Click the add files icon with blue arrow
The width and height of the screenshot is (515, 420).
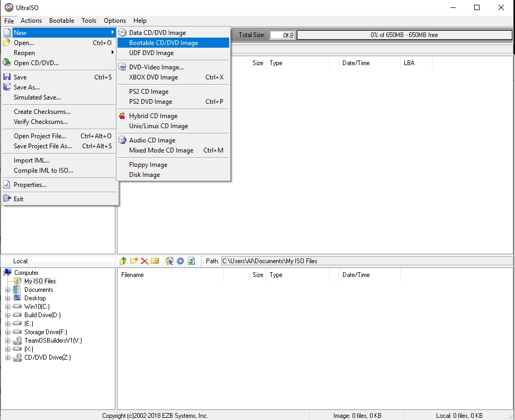point(169,261)
